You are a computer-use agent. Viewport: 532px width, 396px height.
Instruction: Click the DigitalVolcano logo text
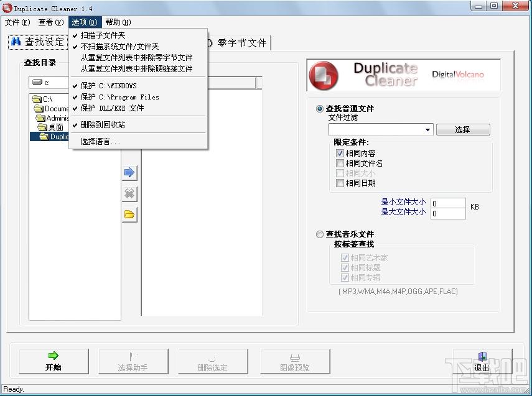coord(458,75)
